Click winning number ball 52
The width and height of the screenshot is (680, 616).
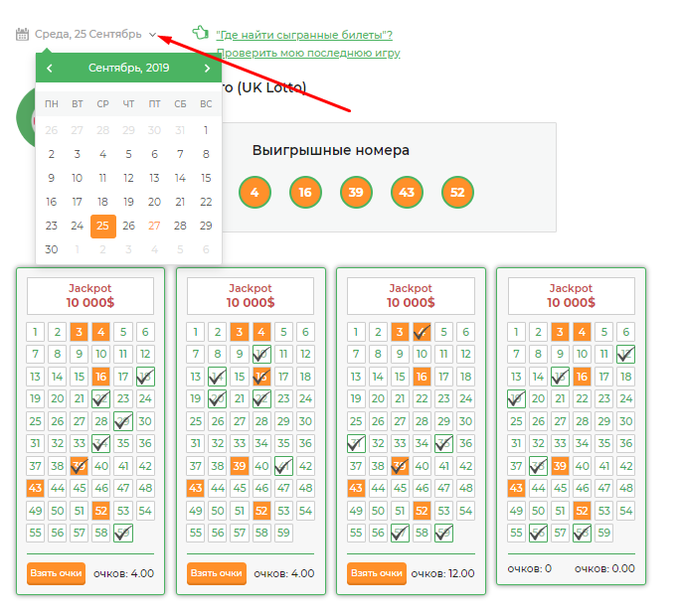pos(457,192)
